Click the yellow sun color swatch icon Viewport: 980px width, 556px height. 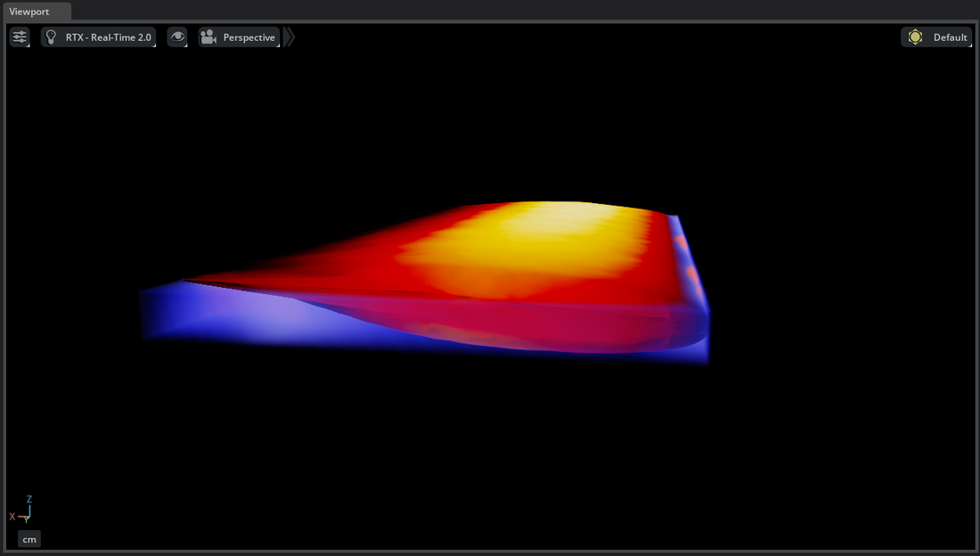[915, 37]
